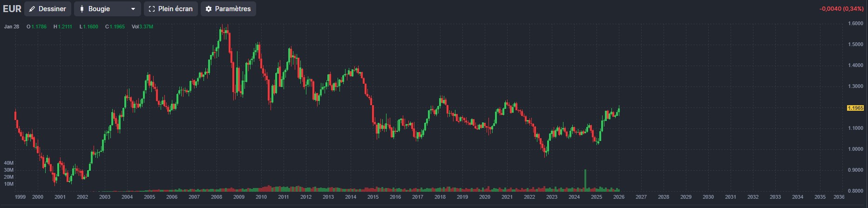Select the 2008 label on time axis
The image size is (868, 208).
217,197
